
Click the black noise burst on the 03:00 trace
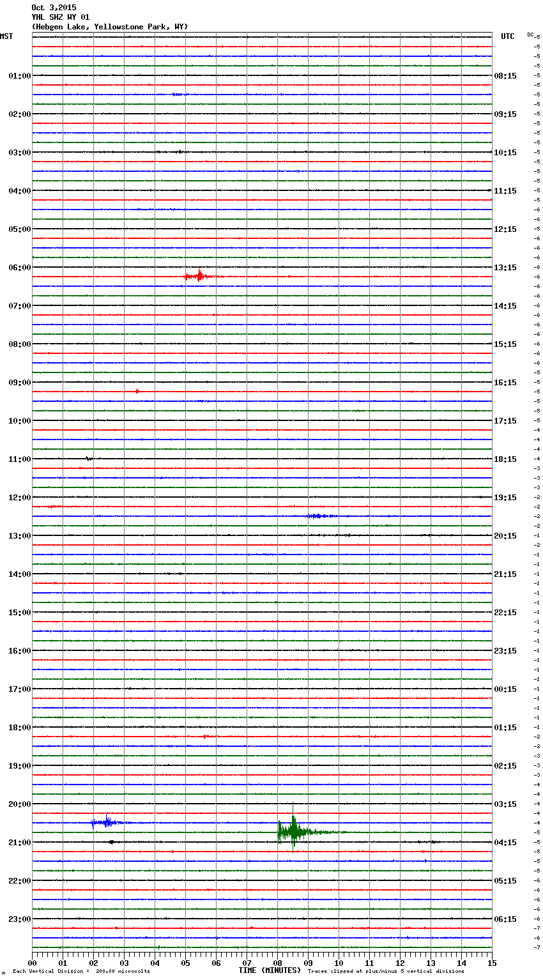[172, 152]
